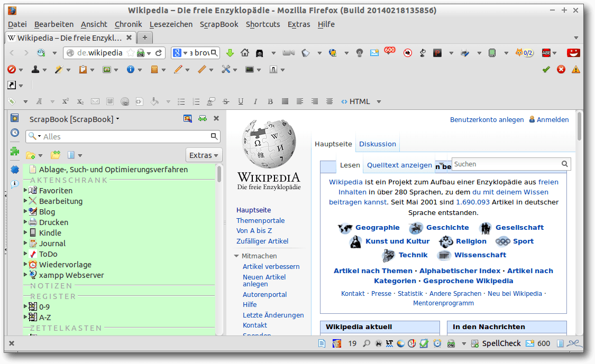Toggle the bulleted list button
The image size is (595, 364).
(x=181, y=101)
